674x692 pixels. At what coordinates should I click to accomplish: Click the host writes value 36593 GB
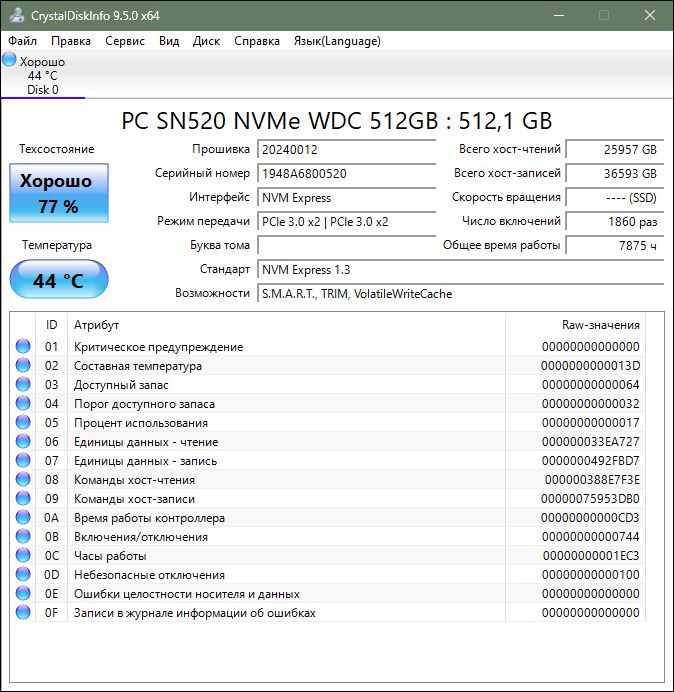[614, 173]
